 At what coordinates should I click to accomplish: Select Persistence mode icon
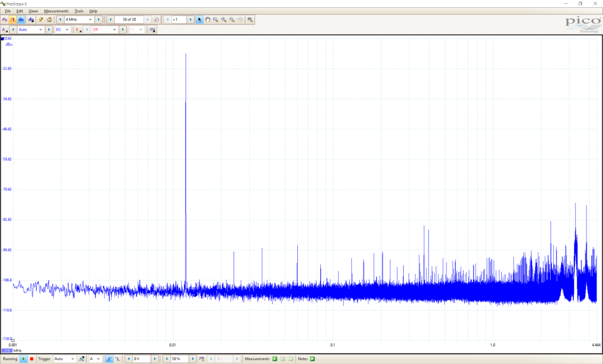pyautogui.click(x=13, y=20)
